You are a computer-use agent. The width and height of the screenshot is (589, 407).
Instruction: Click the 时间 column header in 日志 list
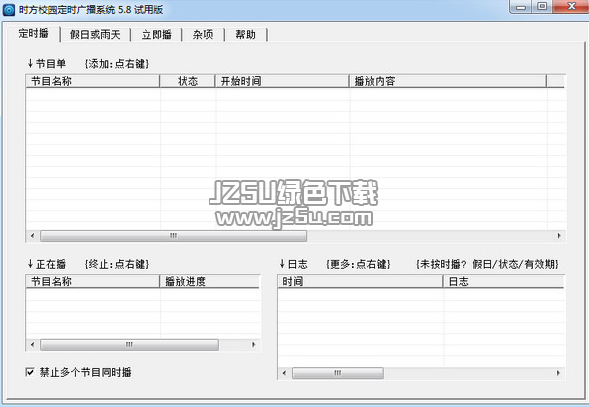click(x=360, y=281)
